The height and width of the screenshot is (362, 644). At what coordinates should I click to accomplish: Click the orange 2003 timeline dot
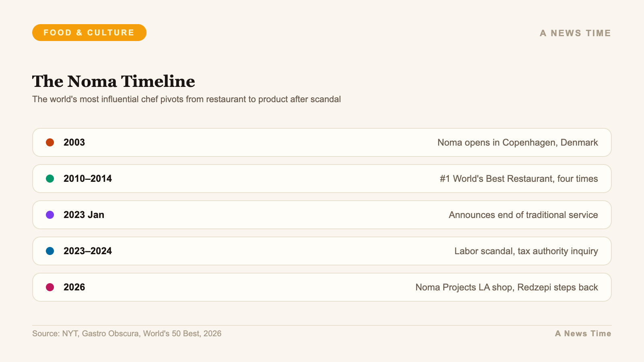(50, 142)
